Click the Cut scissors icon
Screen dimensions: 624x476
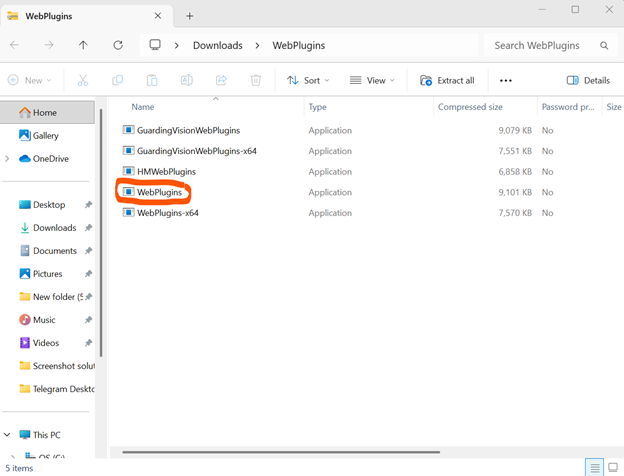[x=83, y=80]
